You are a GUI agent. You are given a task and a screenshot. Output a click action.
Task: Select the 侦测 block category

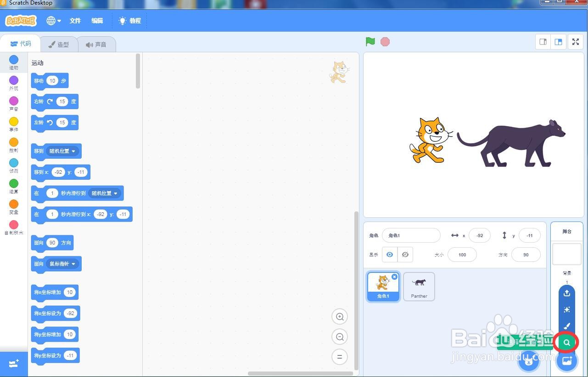tap(14, 166)
